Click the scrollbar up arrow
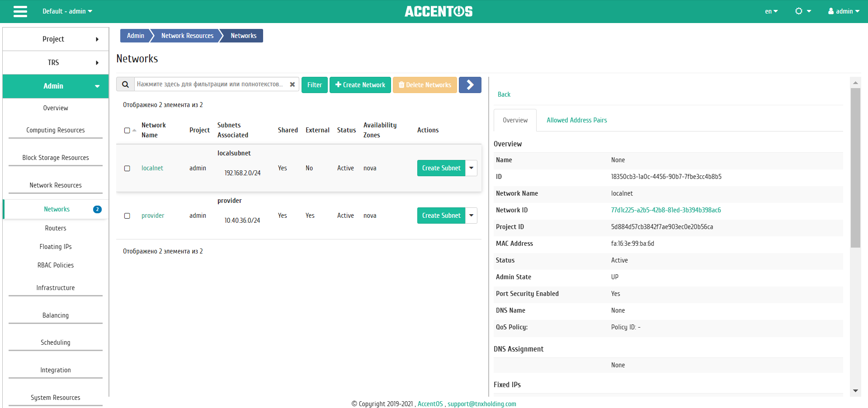868x408 pixels. 855,83
